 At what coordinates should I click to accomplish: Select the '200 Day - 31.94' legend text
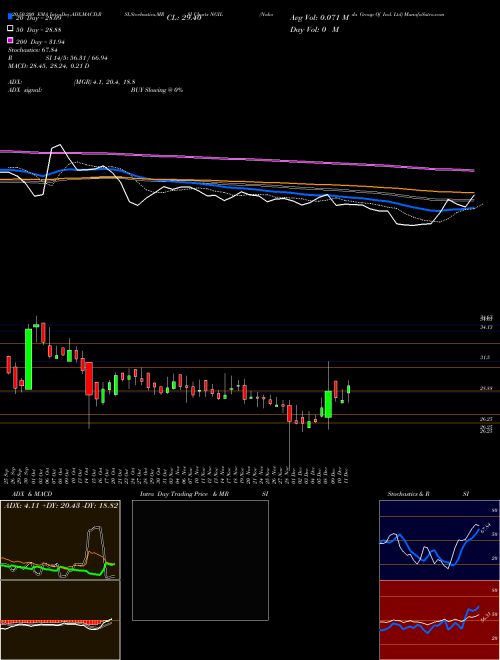[x=41, y=42]
